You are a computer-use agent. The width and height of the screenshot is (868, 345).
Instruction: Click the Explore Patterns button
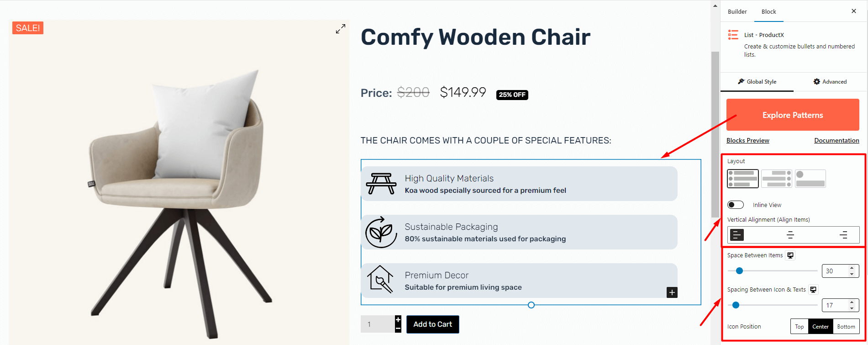[793, 115]
